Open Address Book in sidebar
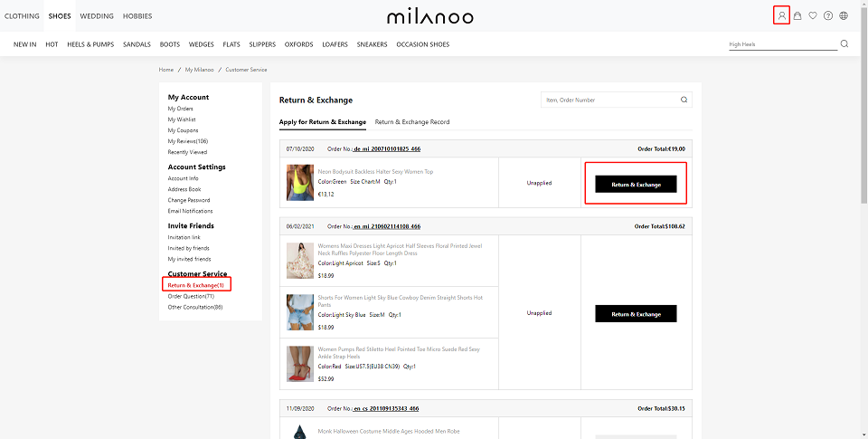This screenshot has width=868, height=439. point(184,189)
